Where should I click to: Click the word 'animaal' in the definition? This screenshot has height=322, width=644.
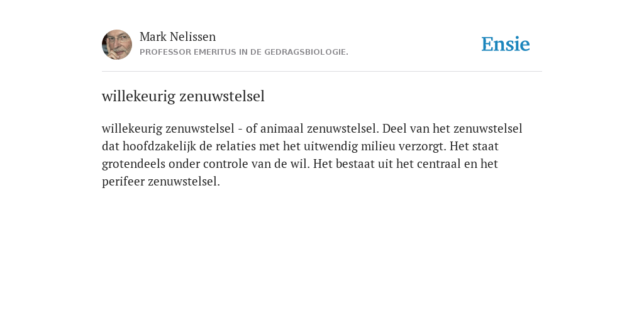[x=282, y=128]
